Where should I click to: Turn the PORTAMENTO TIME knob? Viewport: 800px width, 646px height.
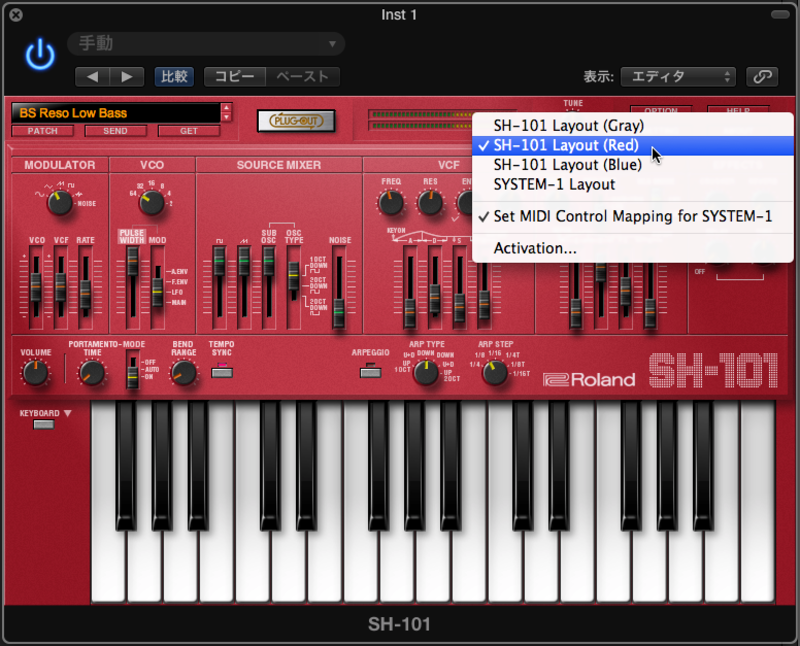click(x=92, y=374)
